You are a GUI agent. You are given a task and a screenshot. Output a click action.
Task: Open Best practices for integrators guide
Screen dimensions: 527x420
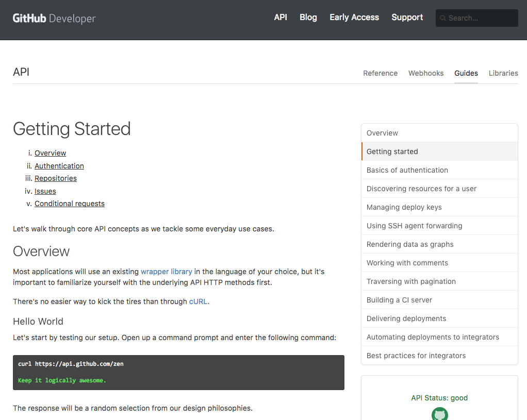point(416,355)
